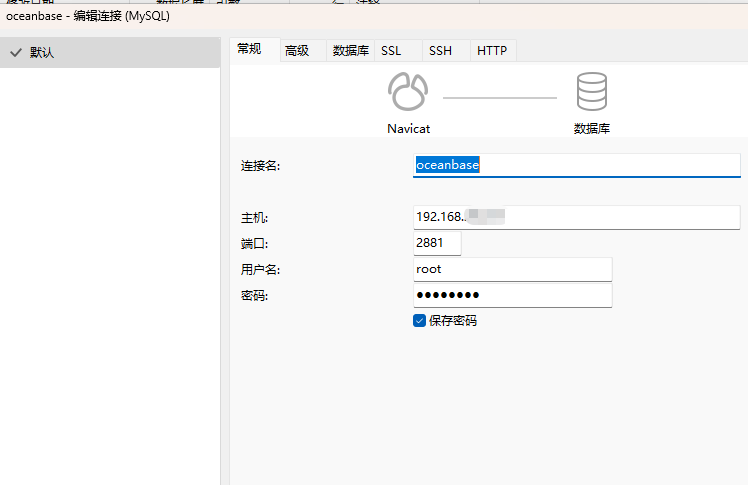
Task: Click the 连接名 field containing oceanbase
Action: (577, 165)
